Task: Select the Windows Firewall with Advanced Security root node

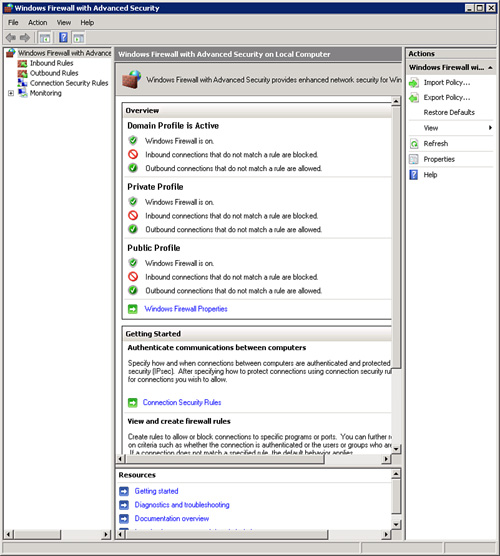Action: (x=65, y=53)
